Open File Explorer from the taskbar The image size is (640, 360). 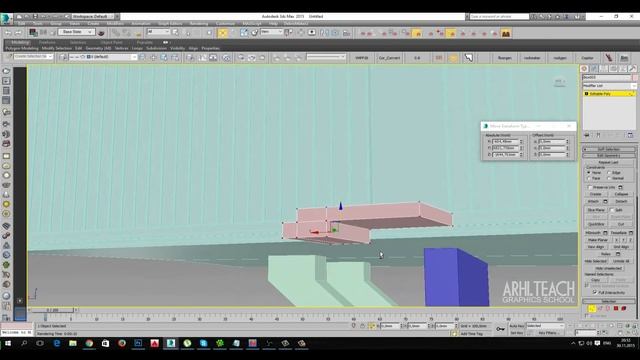click(x=73, y=343)
